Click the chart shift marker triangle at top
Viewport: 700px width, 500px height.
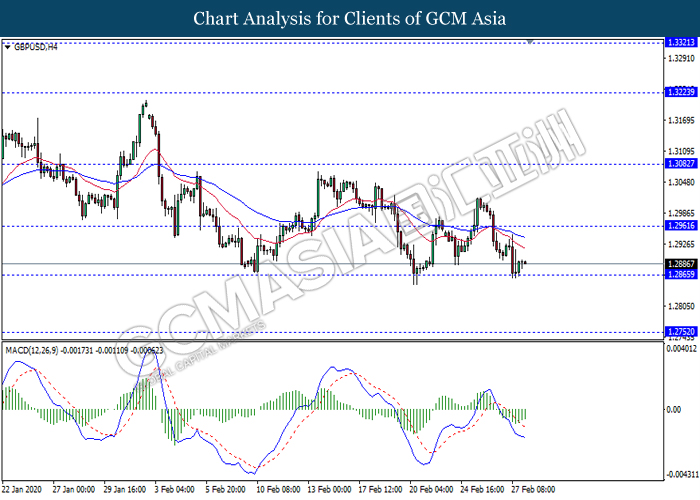click(x=530, y=42)
